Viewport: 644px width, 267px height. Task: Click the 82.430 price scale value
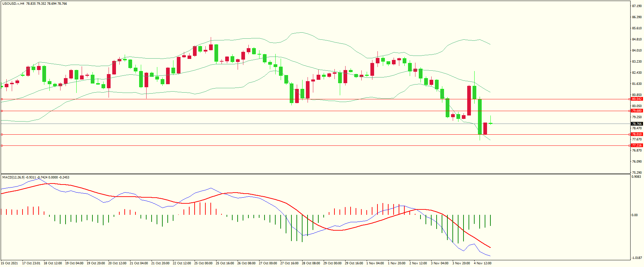[637, 73]
